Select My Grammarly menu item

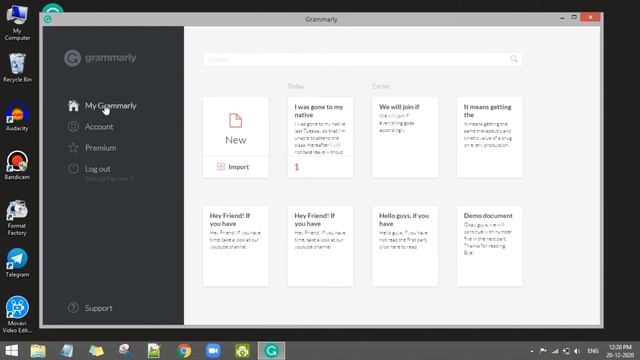coord(102,105)
